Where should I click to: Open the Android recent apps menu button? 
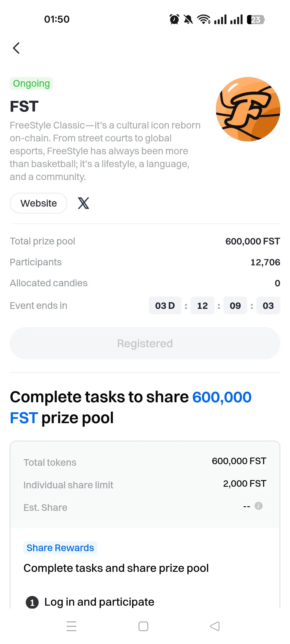point(71,626)
